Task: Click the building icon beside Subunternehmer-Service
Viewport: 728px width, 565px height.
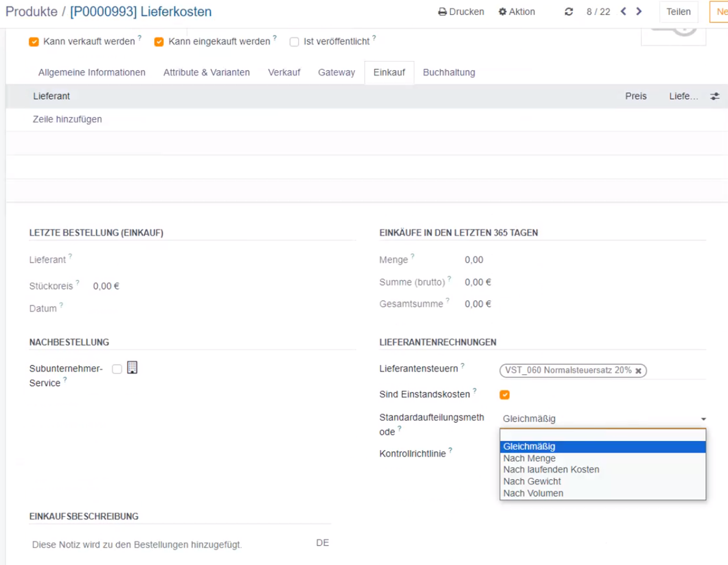Action: [x=132, y=368]
